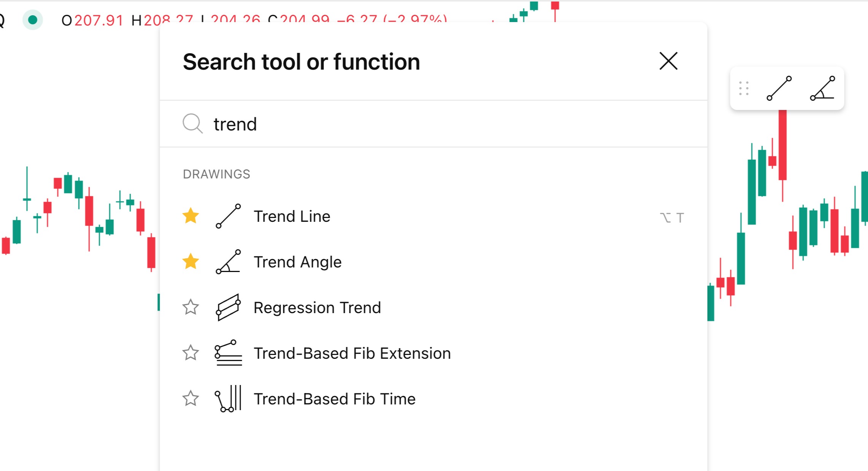Favorite the Trend-Based Fib Extension star
868x471 pixels.
tap(190, 353)
